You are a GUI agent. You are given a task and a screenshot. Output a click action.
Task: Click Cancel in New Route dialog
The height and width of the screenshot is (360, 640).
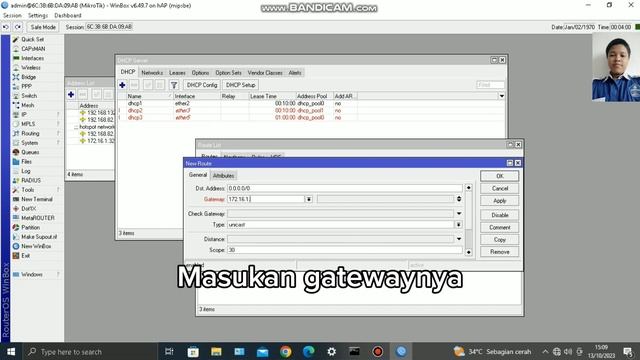point(500,189)
